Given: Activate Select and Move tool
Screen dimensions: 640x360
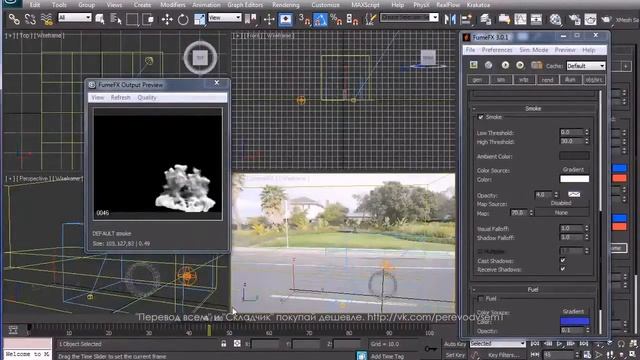Looking at the screenshot, I should click(x=167, y=19).
